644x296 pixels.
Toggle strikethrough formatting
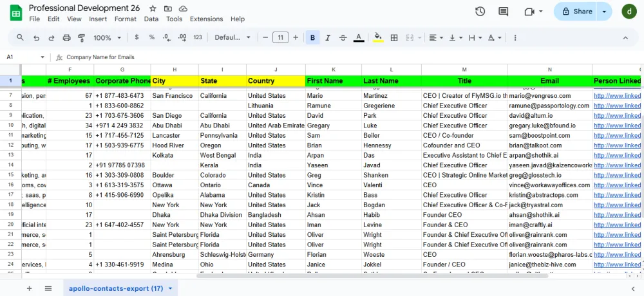tap(343, 38)
